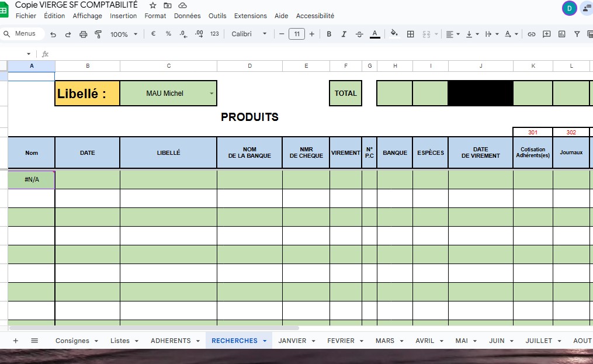Viewport: 593px width, 364px height.
Task: Click the increase font size plus button
Action: [x=312, y=34]
